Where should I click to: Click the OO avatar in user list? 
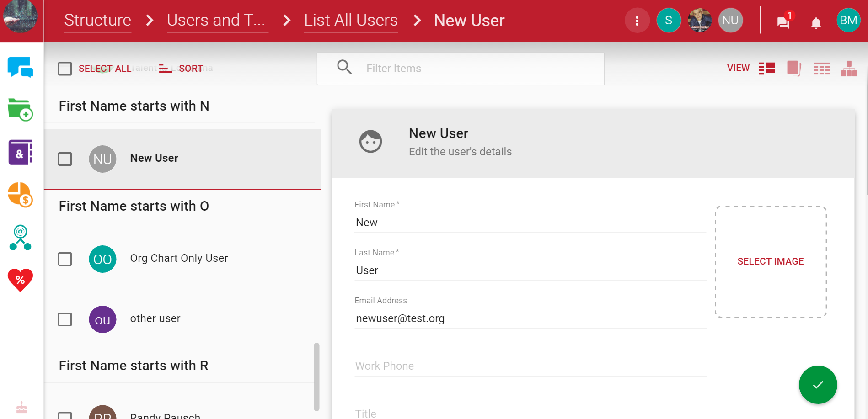click(102, 259)
